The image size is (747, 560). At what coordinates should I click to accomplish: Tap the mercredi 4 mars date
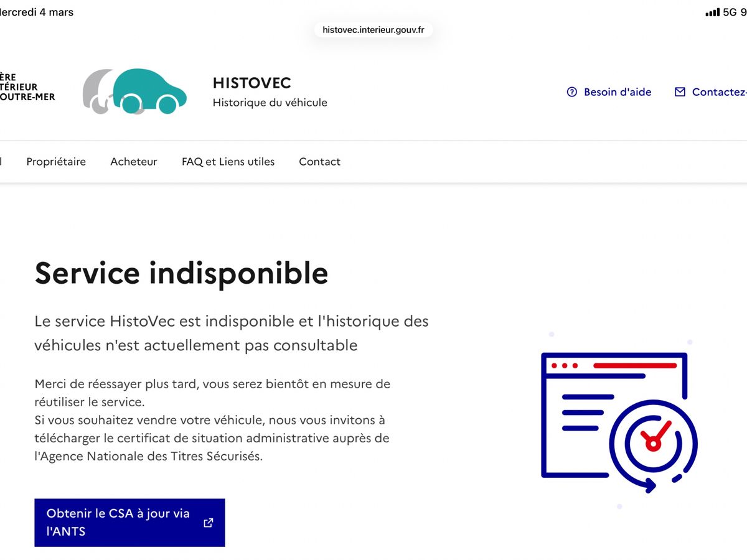coord(37,12)
